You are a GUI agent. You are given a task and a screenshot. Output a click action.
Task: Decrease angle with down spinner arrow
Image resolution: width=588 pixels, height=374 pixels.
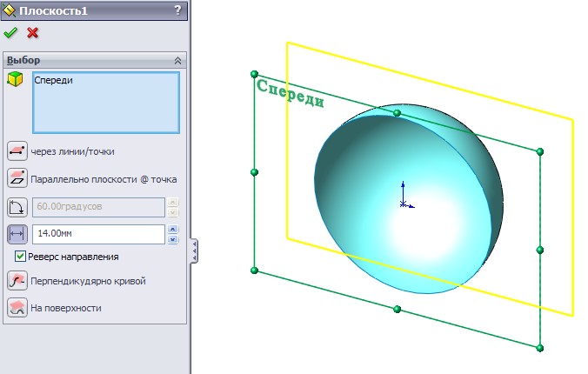pos(172,212)
